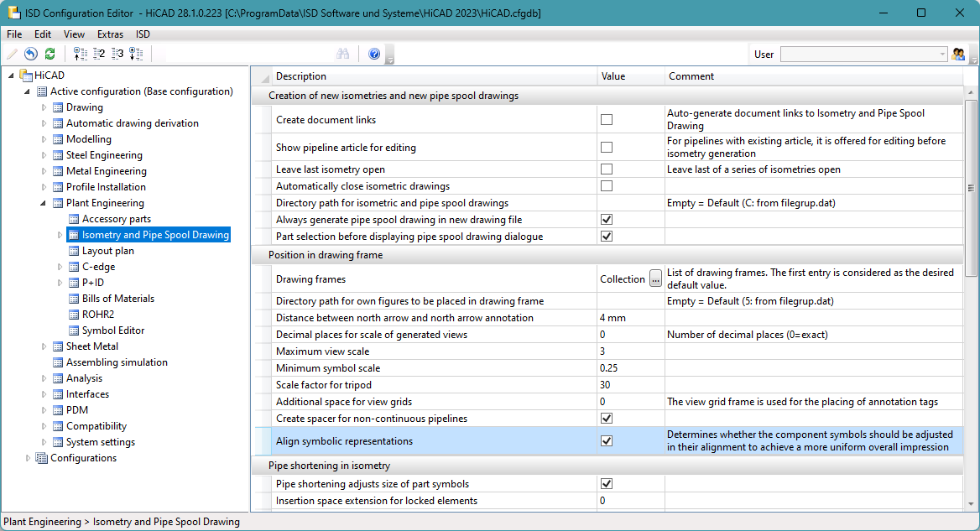Click the settings list vertical scrollbar thumb

[971, 187]
